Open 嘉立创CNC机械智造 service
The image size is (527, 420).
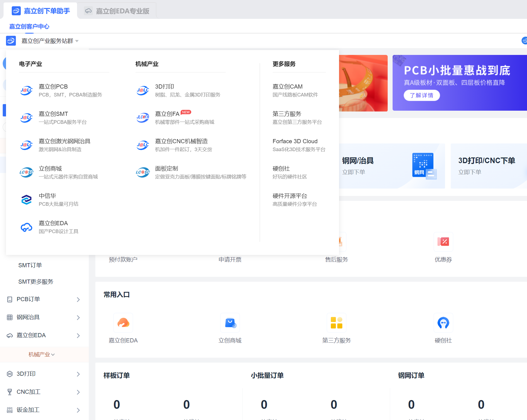(181, 141)
